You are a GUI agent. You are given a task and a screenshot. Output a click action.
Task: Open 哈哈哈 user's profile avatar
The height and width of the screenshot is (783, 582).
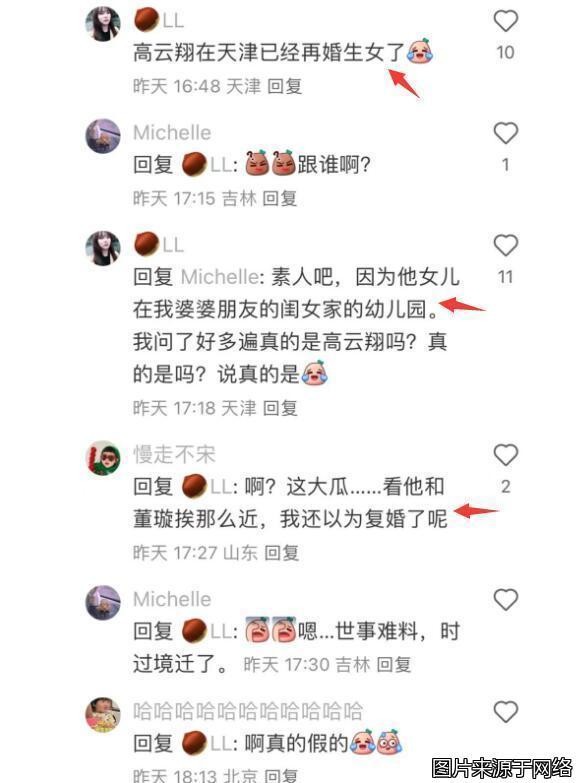coord(103,715)
